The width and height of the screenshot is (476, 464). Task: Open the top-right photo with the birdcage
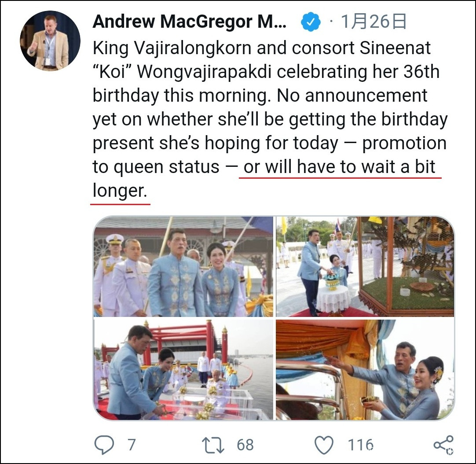365,266
